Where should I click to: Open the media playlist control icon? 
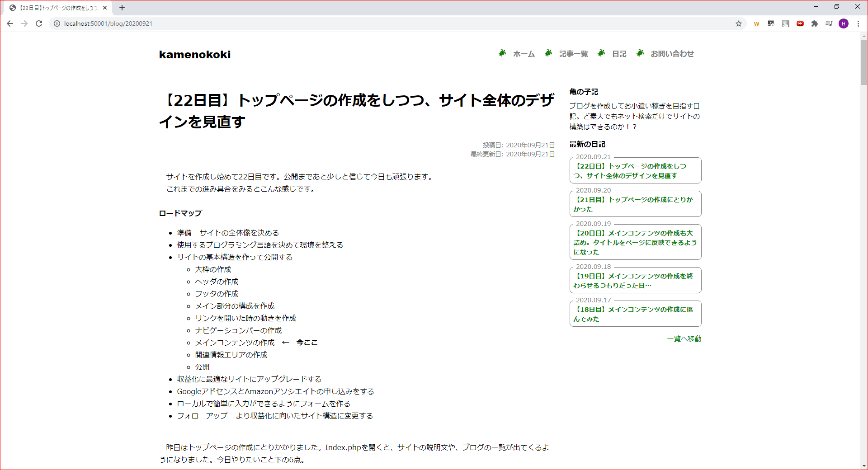tap(829, 23)
